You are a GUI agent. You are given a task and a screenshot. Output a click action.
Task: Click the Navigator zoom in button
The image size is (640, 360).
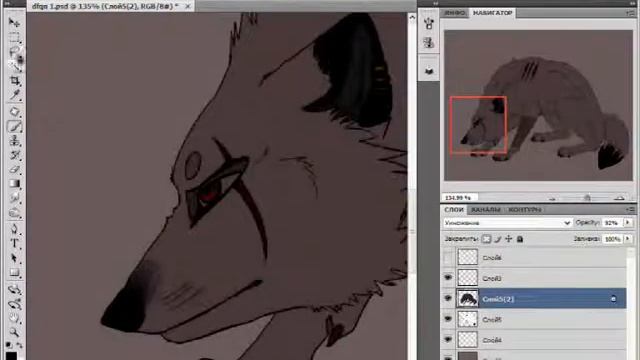(x=620, y=198)
